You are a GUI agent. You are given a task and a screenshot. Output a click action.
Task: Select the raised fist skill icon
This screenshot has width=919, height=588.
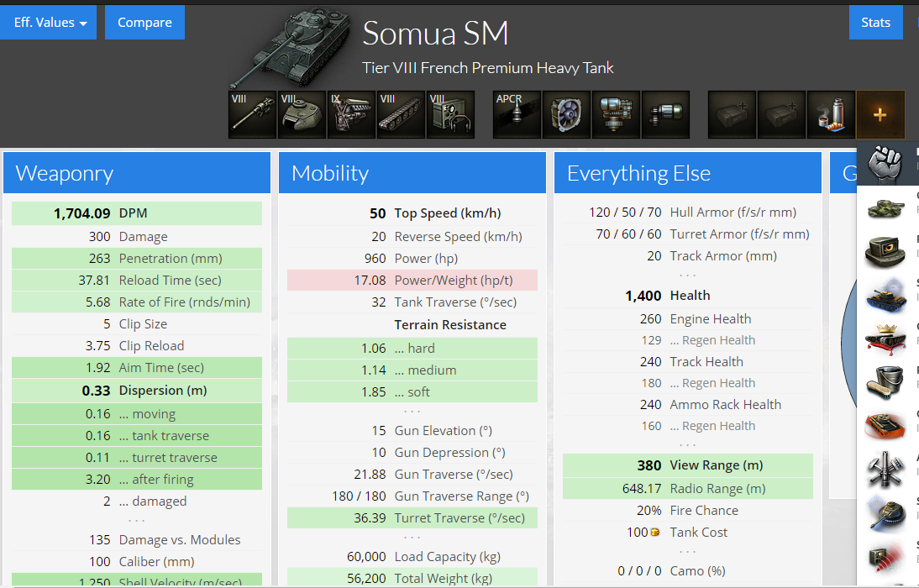click(885, 164)
